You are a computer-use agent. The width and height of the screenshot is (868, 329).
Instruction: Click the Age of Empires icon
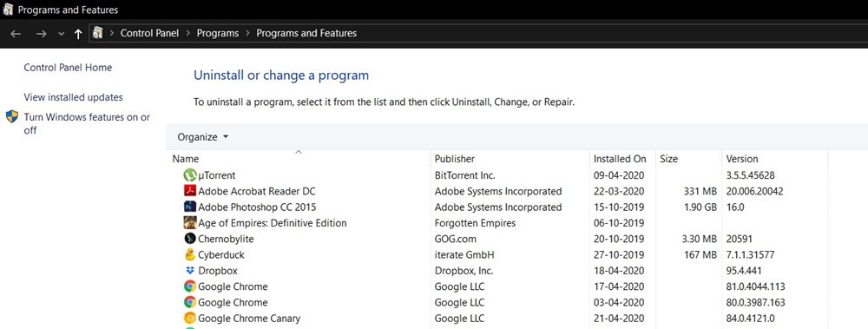coord(190,222)
